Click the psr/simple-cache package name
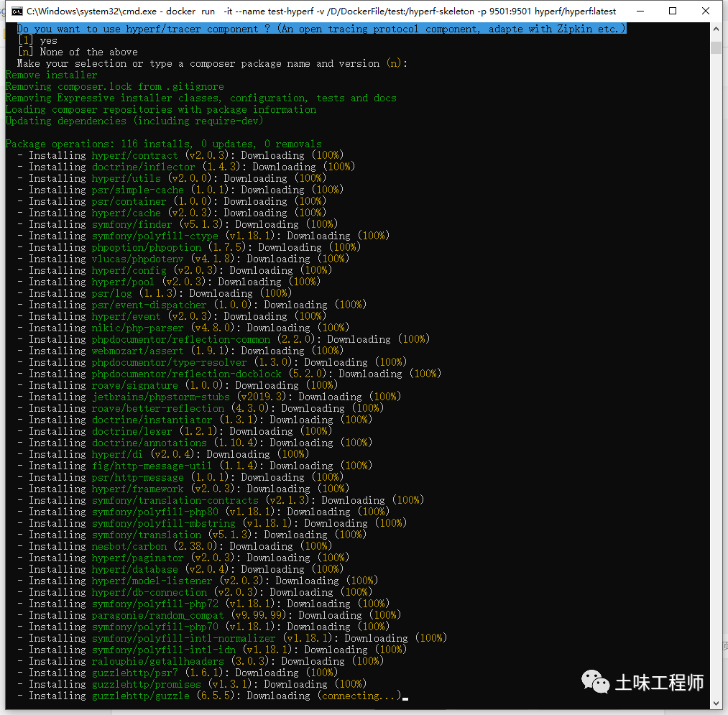Viewport: 728px width, 715px height. [138, 190]
